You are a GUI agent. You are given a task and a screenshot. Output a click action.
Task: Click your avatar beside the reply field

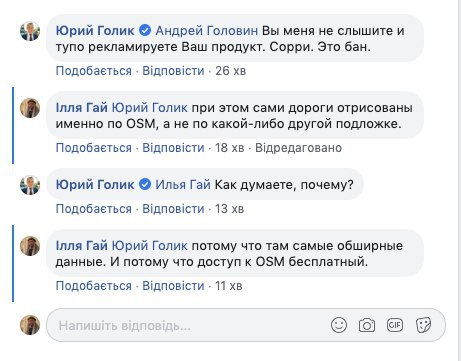(x=30, y=325)
